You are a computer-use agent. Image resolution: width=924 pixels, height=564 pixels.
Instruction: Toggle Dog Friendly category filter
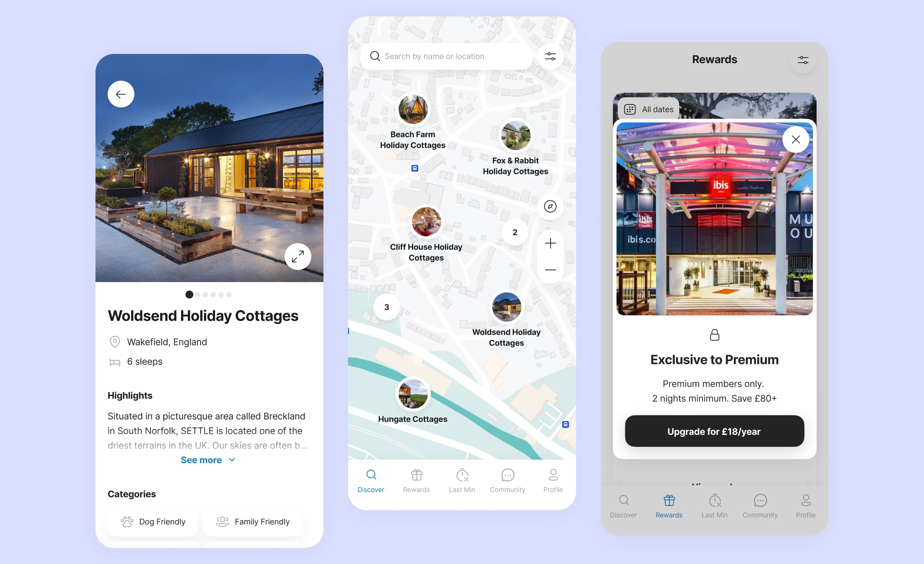(x=152, y=522)
